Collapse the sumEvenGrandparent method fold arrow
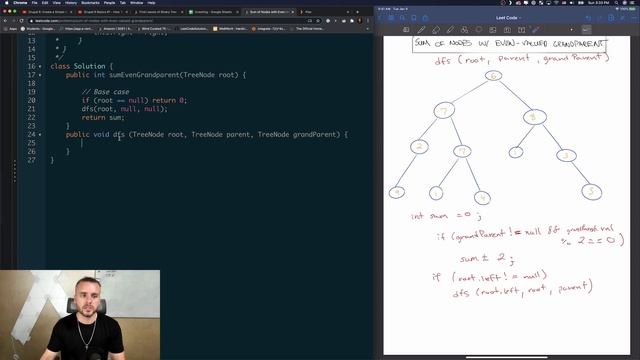Screen dimensions: 640x360 pyautogui.click(x=40, y=75)
